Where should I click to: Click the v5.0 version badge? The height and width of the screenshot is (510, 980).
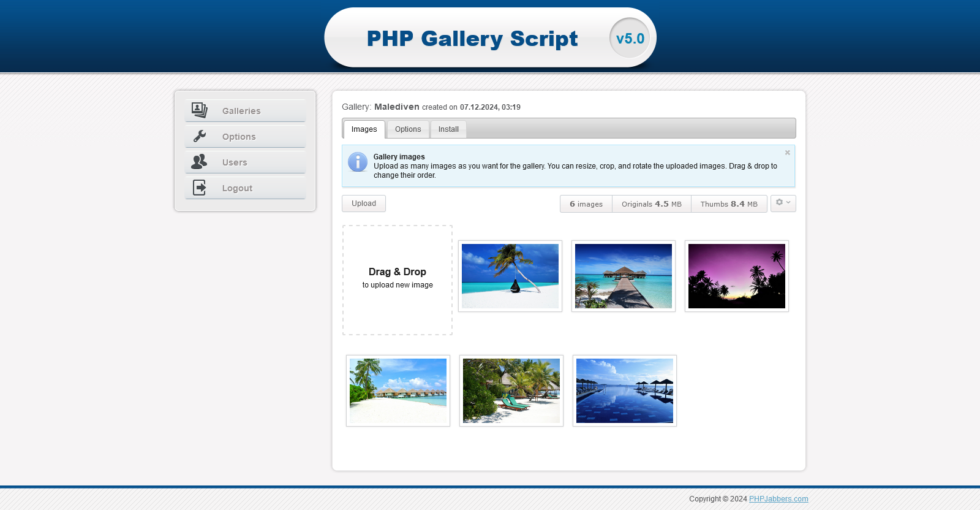pos(630,39)
